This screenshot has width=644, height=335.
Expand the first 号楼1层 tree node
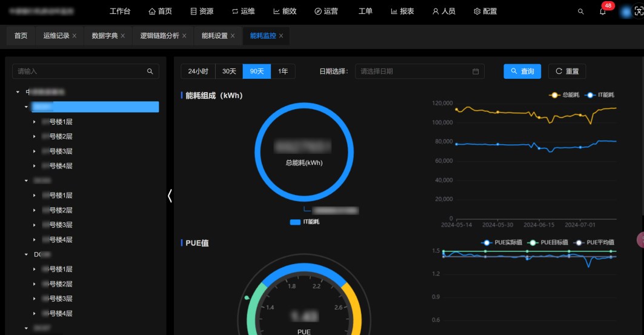coord(34,122)
